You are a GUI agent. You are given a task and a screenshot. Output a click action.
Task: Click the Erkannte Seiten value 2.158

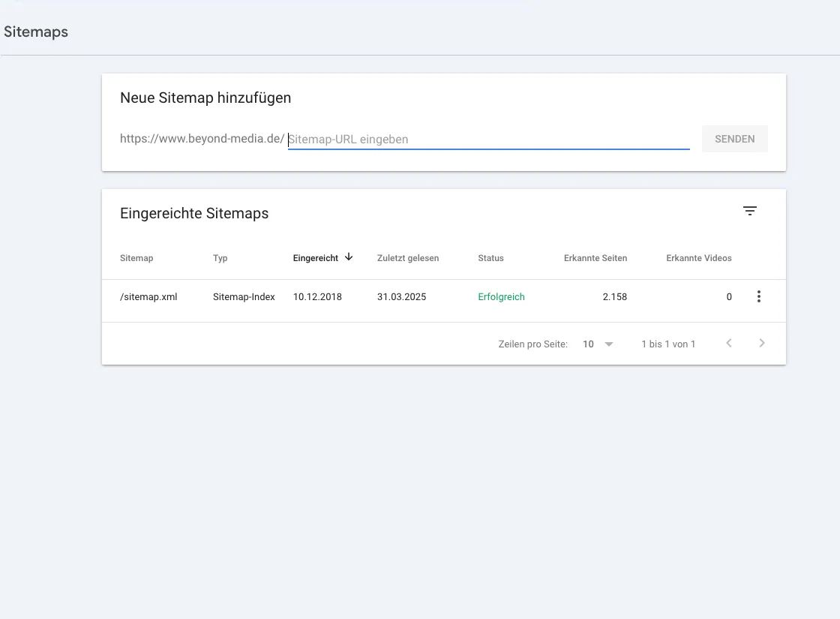[615, 296]
